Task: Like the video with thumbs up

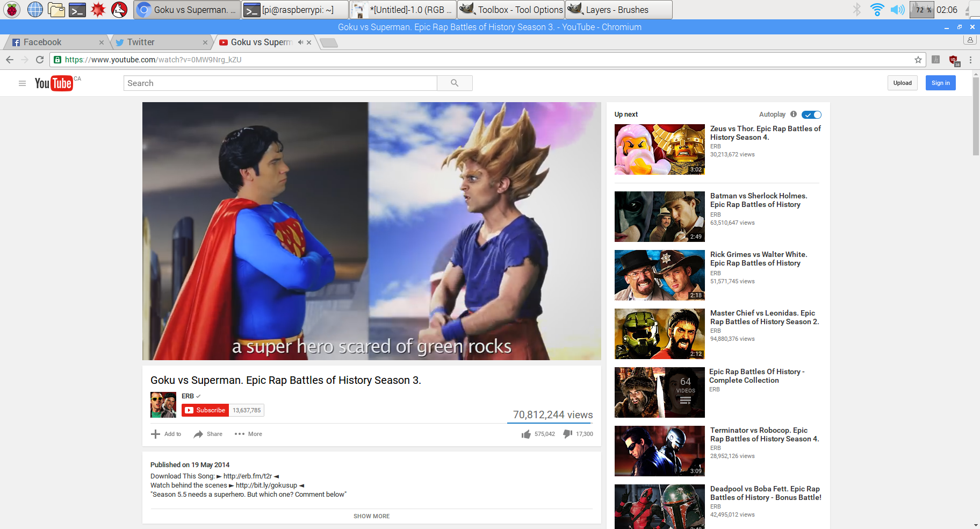Action: [526, 434]
